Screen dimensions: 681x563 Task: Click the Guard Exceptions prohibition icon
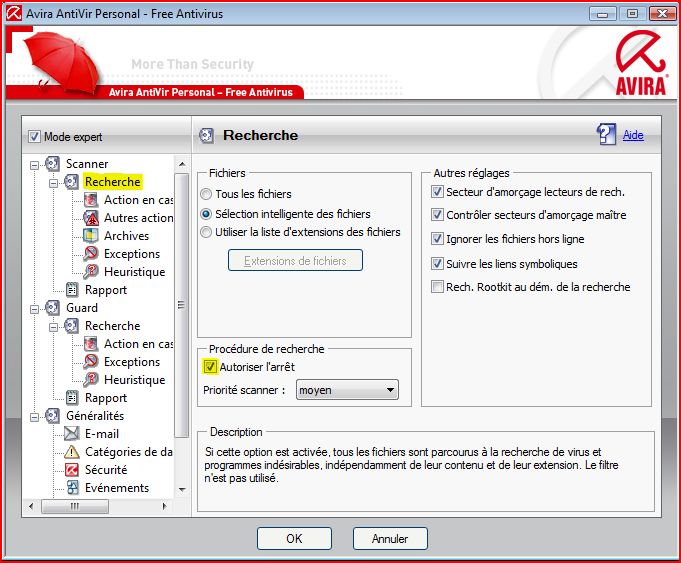point(91,362)
